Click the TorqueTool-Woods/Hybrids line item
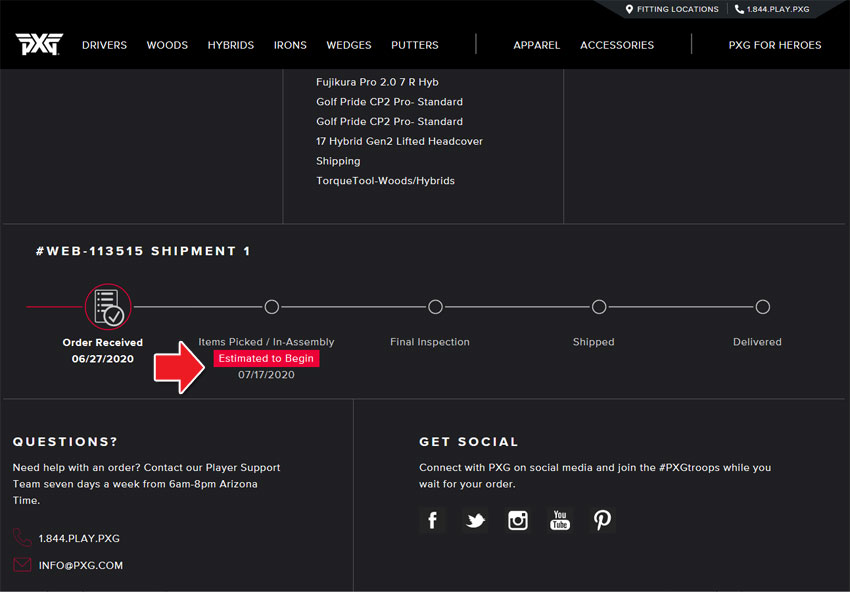 385,181
